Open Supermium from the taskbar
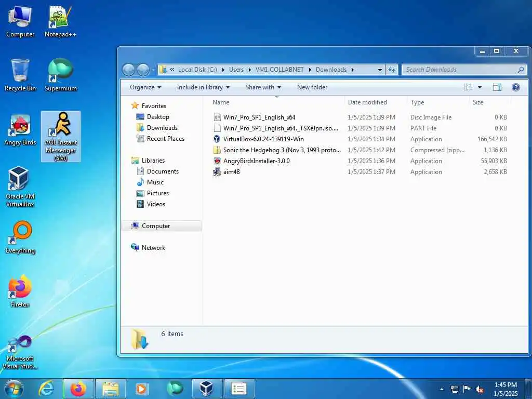This screenshot has width=532, height=399. [175, 389]
